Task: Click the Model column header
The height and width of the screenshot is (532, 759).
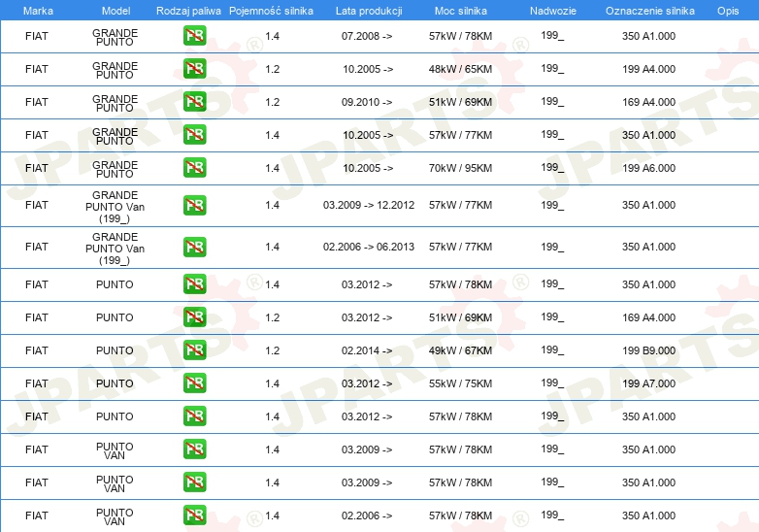Action: [116, 11]
